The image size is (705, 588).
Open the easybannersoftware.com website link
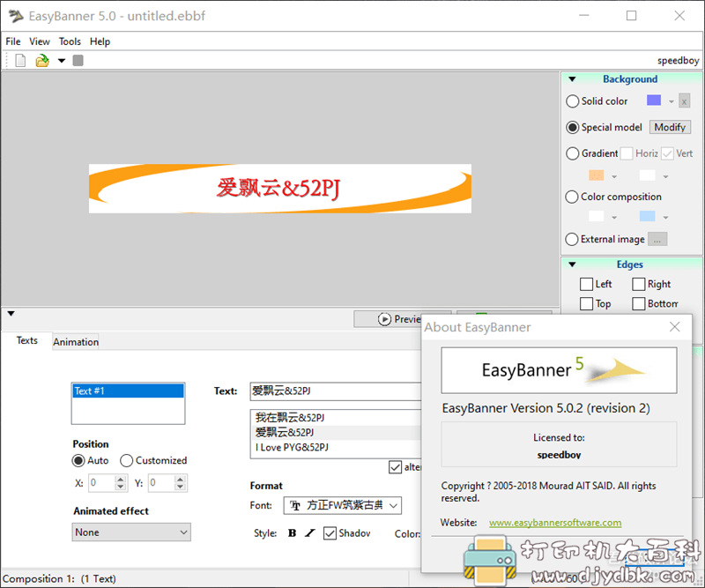coord(555,523)
